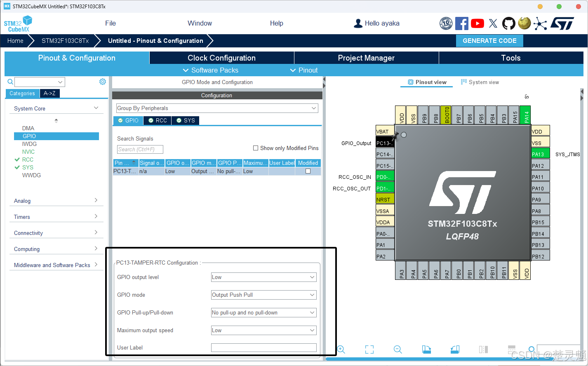Viewport: 588px width, 366px height.
Task: Rotate chip clockwise
Action: tap(426, 350)
